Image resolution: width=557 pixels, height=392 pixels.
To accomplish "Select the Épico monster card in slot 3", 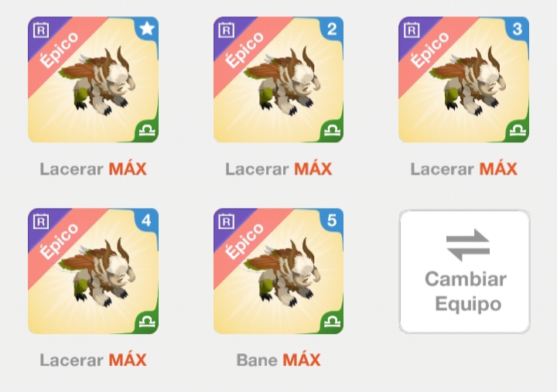I will pos(464,80).
